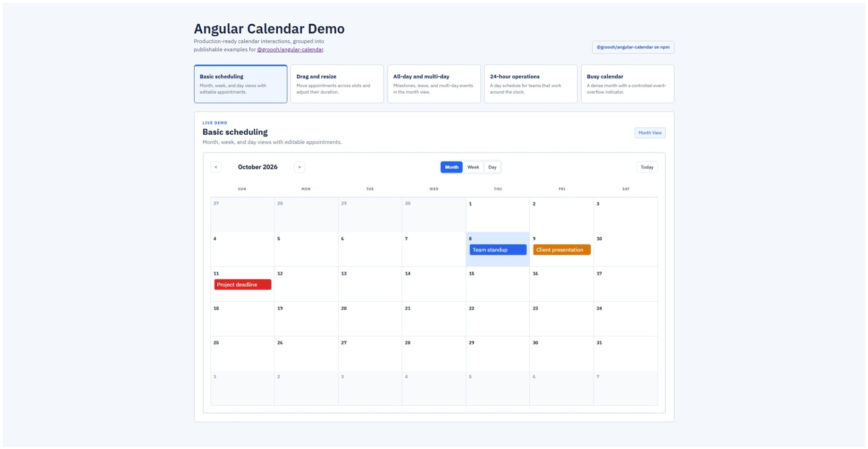Viewport: 868px width, 449px height.
Task: Click the THU column header
Action: tap(498, 189)
